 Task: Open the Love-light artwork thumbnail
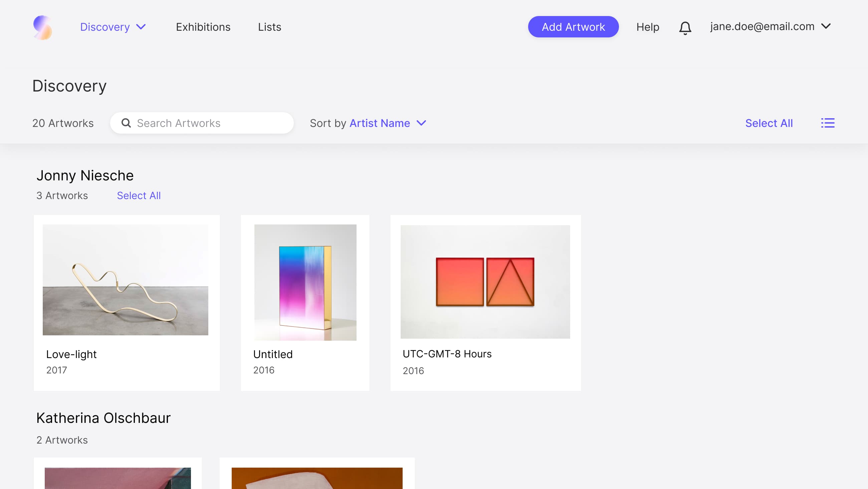pyautogui.click(x=125, y=280)
